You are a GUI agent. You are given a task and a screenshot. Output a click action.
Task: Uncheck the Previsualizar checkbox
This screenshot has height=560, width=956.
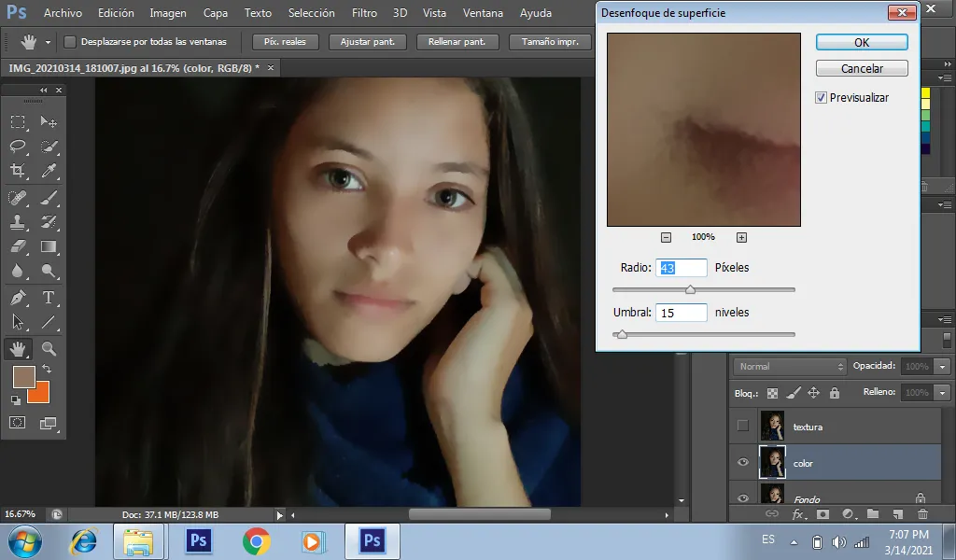click(821, 97)
